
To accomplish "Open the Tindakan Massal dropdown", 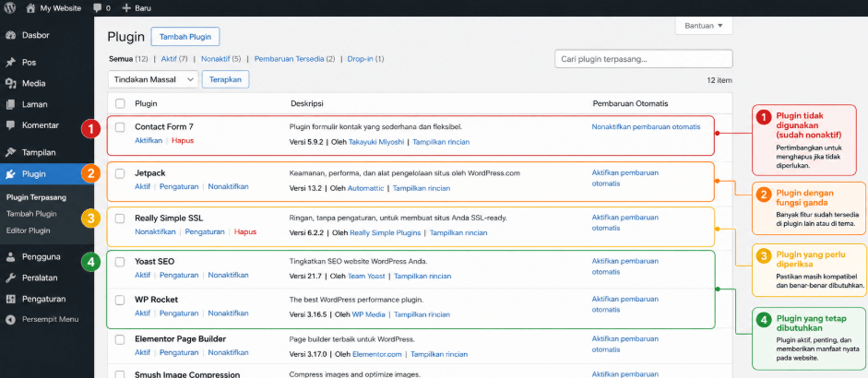I will (x=153, y=79).
